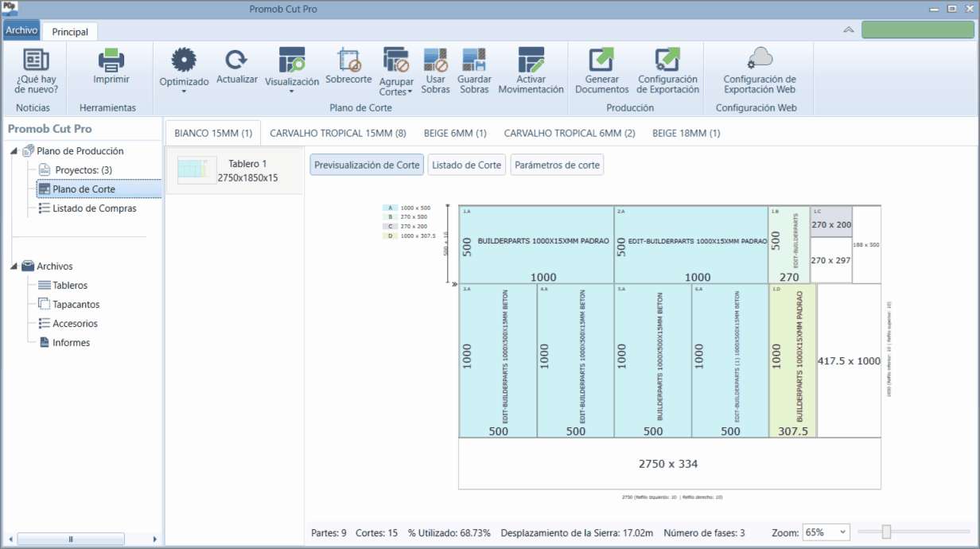
Task: Switch to the Archivo ribbon tab
Action: click(21, 30)
